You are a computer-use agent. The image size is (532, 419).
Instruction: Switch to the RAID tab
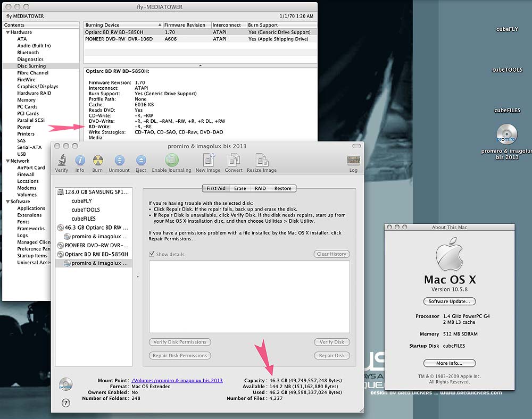[x=260, y=188]
